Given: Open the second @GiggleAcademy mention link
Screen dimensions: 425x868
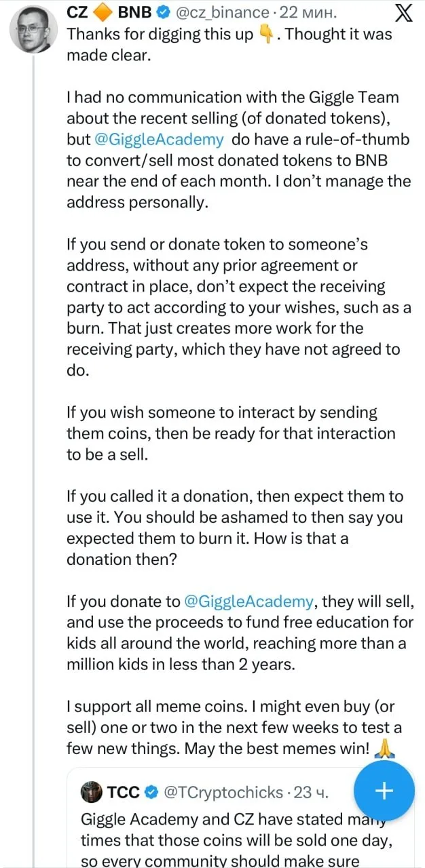Looking at the screenshot, I should tap(249, 601).
